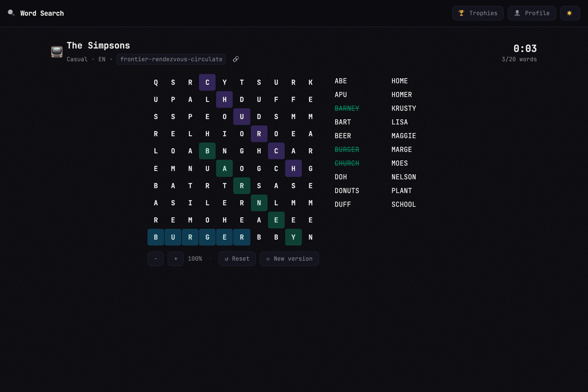Viewport: 588px width, 392px height.
Task: Click the word APU in list
Action: (341, 95)
